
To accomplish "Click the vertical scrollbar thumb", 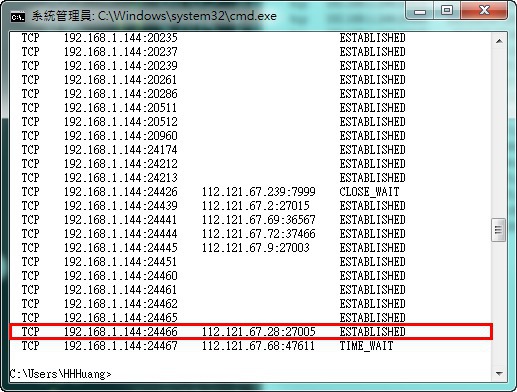I will click(x=498, y=230).
